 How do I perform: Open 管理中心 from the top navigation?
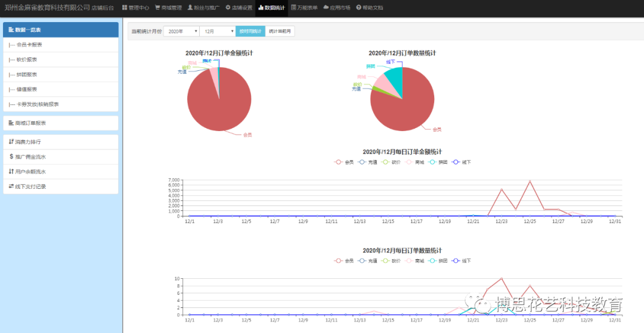click(x=135, y=8)
